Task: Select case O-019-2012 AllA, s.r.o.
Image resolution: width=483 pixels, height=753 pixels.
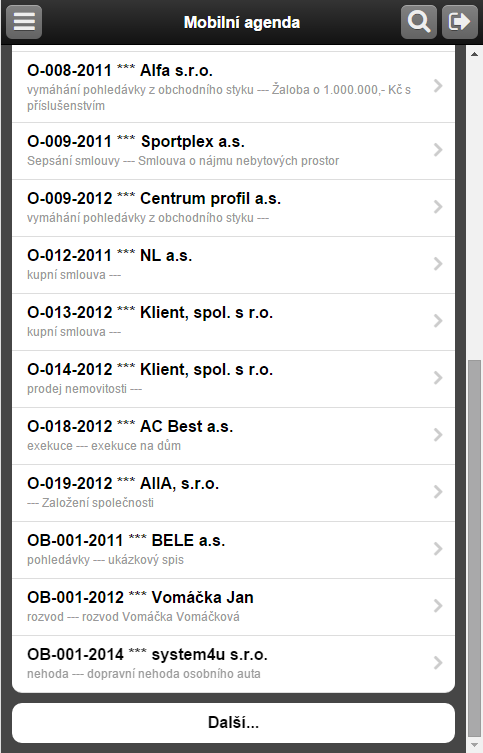Action: pos(233,493)
